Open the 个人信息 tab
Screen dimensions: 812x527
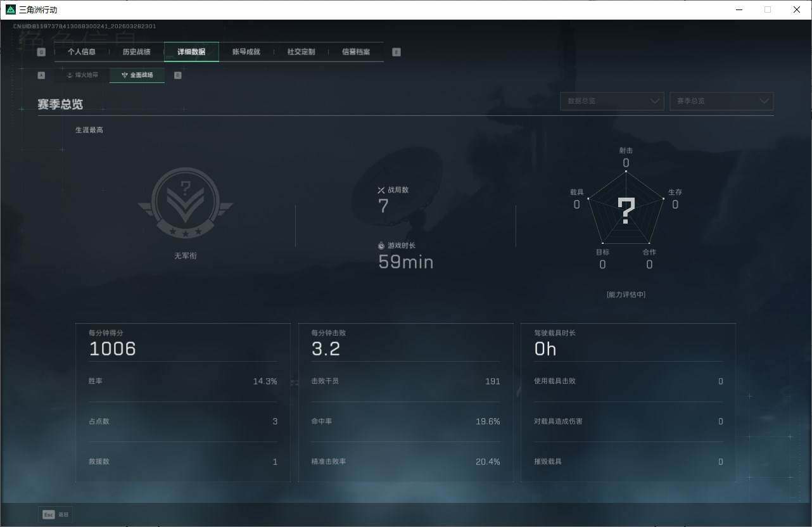point(82,52)
